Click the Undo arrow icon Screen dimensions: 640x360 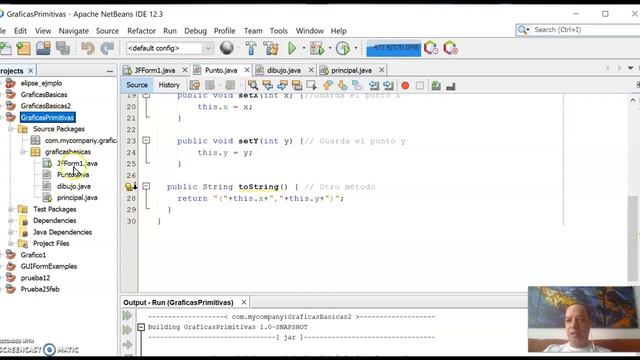click(87, 48)
